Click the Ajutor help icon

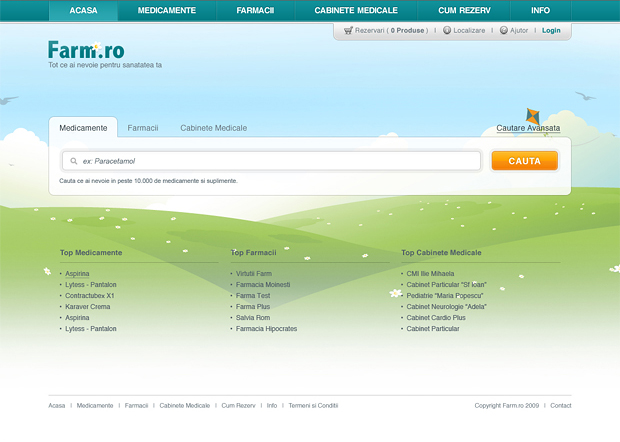pyautogui.click(x=503, y=31)
